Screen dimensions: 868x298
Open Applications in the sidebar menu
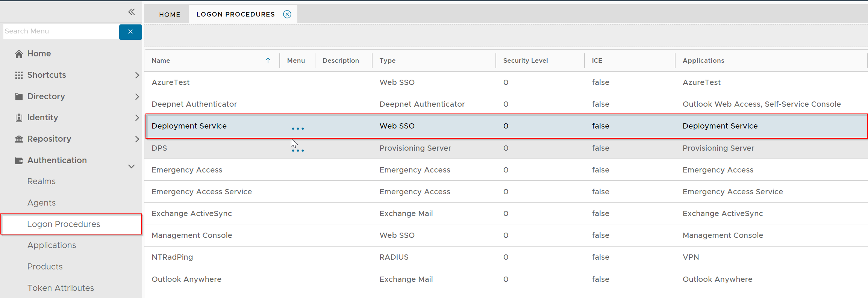pyautogui.click(x=52, y=245)
